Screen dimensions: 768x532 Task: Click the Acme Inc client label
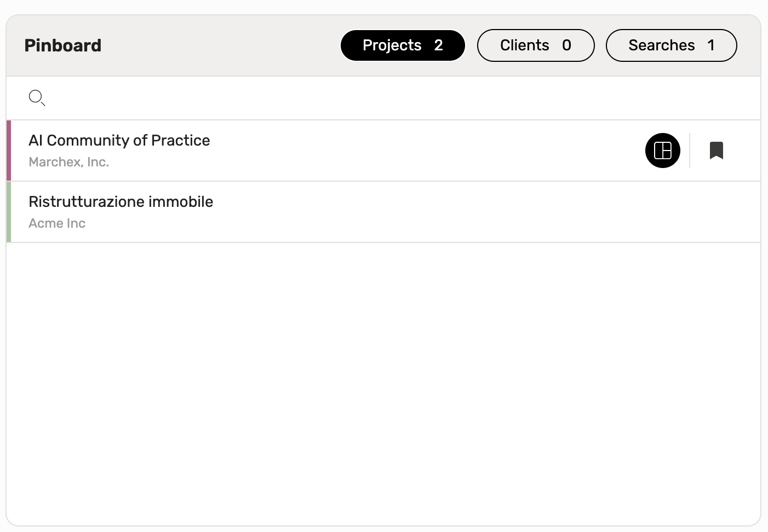point(57,223)
